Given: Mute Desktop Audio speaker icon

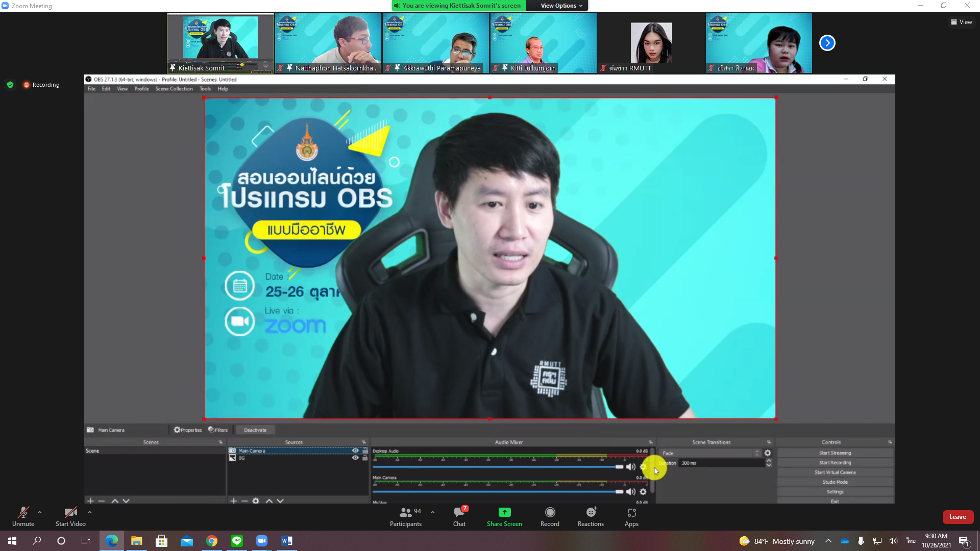Looking at the screenshot, I should 631,467.
